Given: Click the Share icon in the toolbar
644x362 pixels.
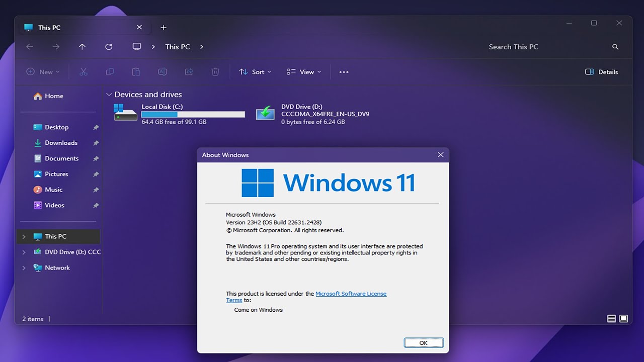Looking at the screenshot, I should [189, 72].
